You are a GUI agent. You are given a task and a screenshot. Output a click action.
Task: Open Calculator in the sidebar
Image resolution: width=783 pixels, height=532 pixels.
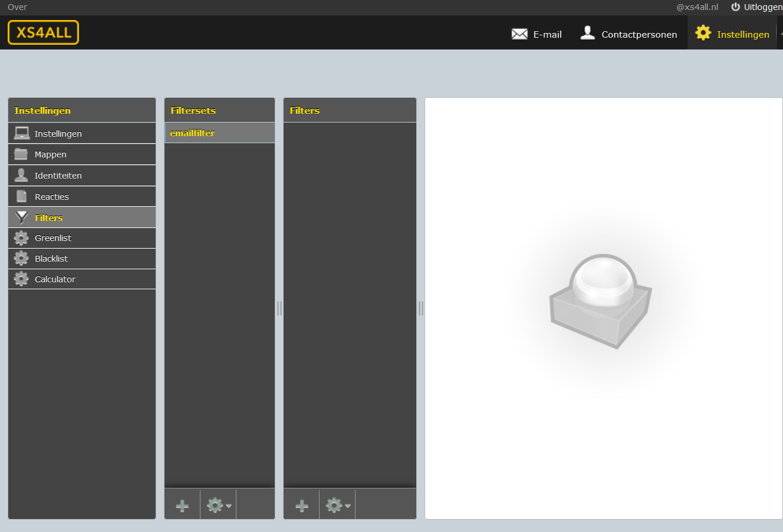[82, 279]
